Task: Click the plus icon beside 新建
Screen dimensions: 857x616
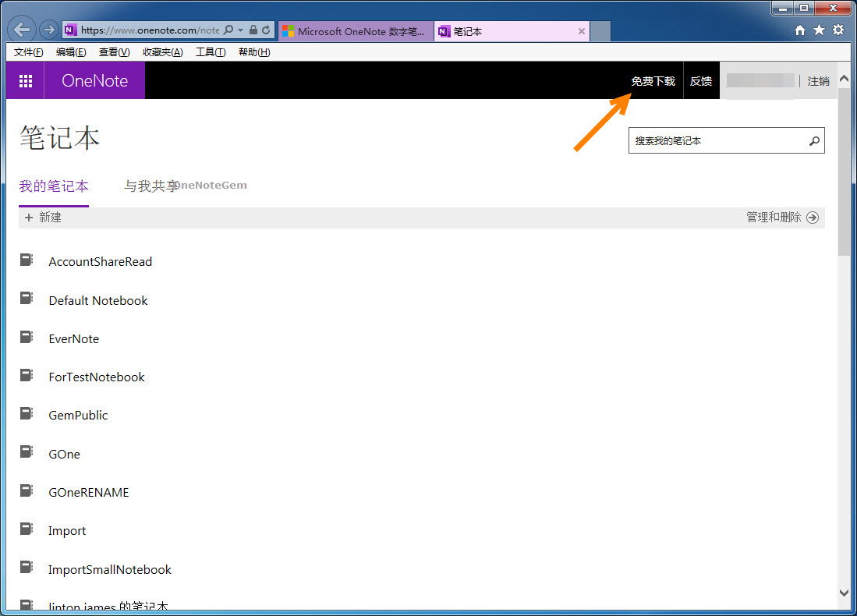Action: point(29,218)
